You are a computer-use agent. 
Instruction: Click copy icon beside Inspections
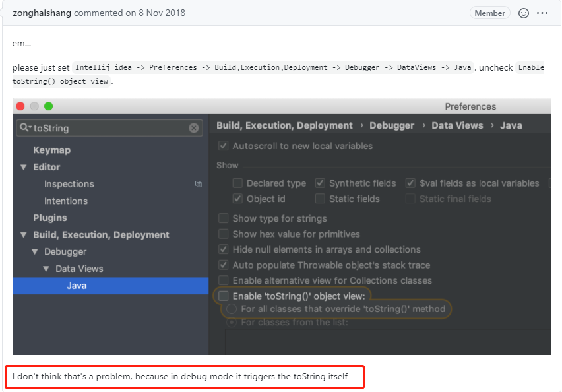pos(198,184)
